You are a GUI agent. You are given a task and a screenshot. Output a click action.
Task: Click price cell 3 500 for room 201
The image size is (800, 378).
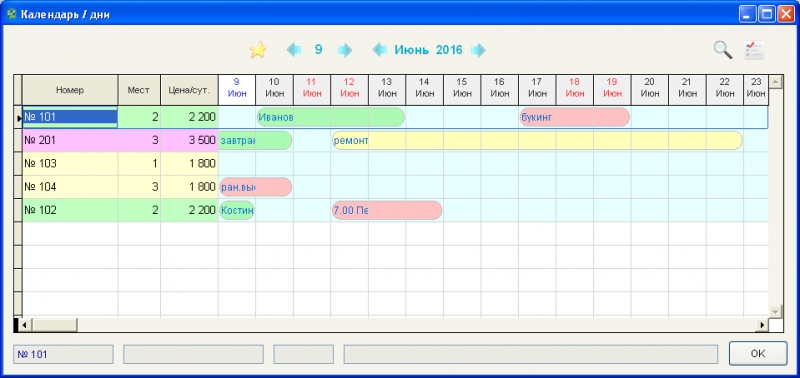pos(189,140)
